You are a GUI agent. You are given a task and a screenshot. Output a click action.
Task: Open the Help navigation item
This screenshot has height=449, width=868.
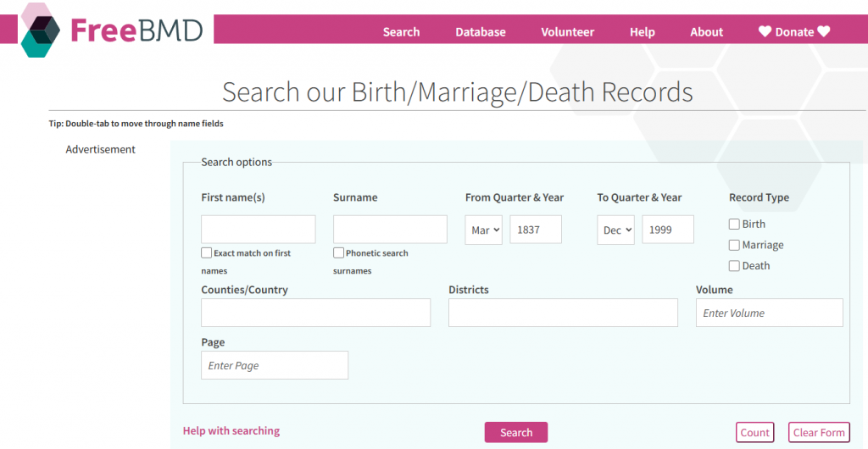click(x=643, y=32)
